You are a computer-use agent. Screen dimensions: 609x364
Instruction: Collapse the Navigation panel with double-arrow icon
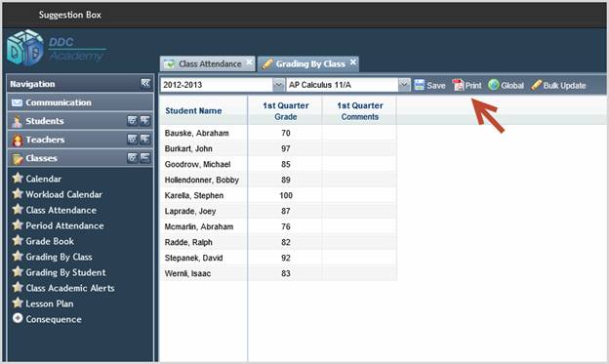[x=145, y=83]
